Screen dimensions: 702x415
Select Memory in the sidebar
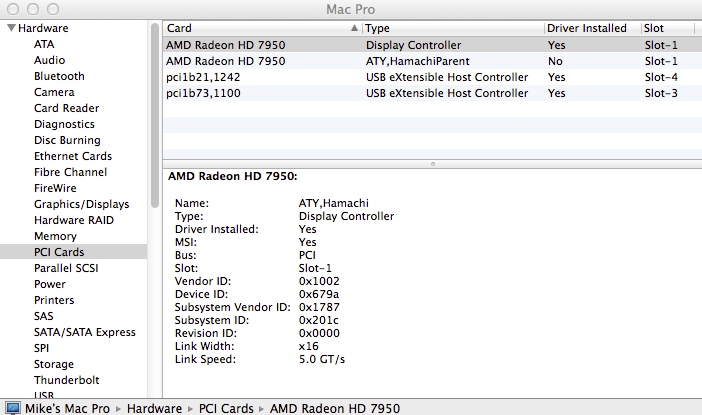[56, 236]
